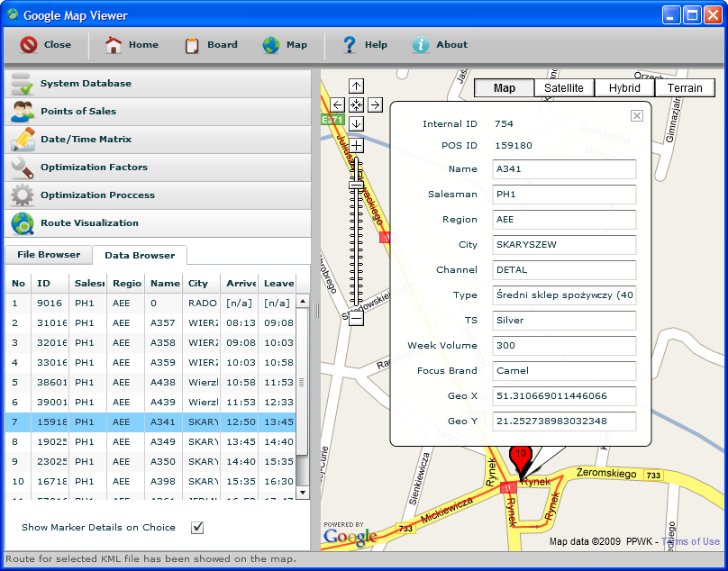Pan the map right arrow
The height and width of the screenshot is (571, 728).
(x=375, y=104)
